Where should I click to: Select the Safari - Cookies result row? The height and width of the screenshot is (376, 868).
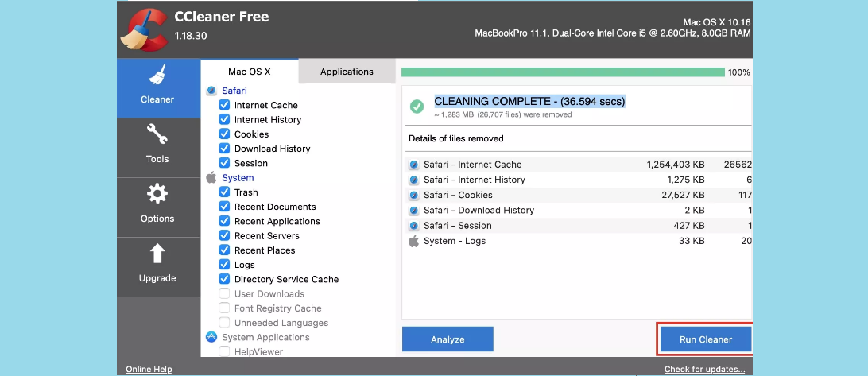coord(579,195)
